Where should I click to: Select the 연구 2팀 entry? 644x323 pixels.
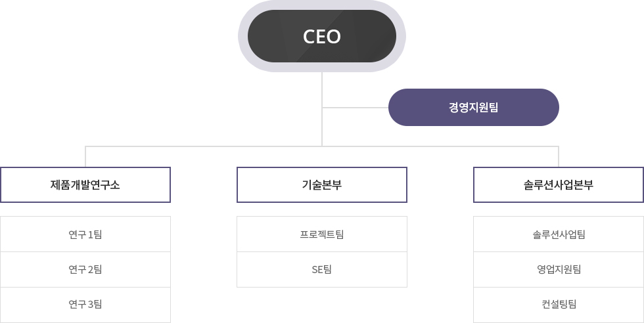[85, 269]
